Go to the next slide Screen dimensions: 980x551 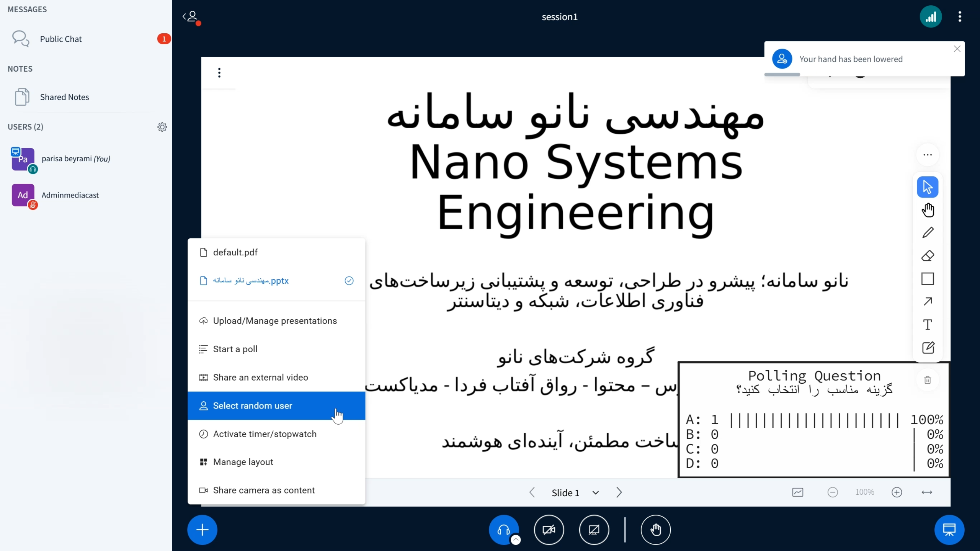point(619,492)
